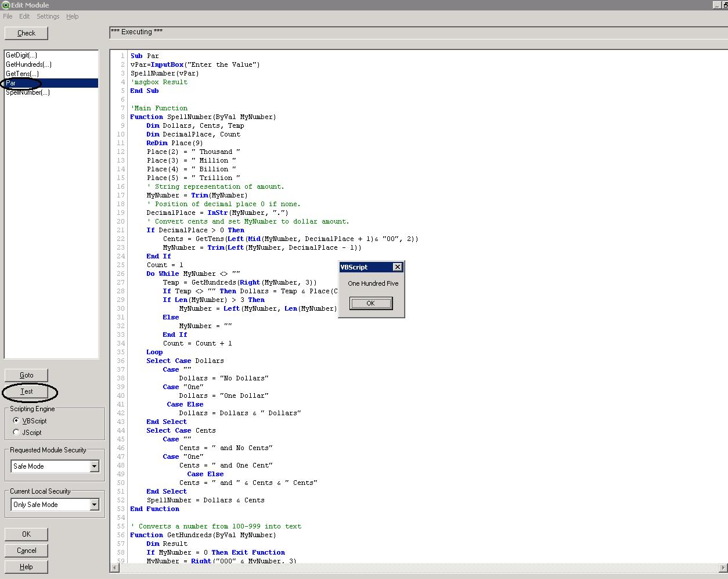This screenshot has height=579, width=728.
Task: Open the Edit menu
Action: tap(24, 16)
